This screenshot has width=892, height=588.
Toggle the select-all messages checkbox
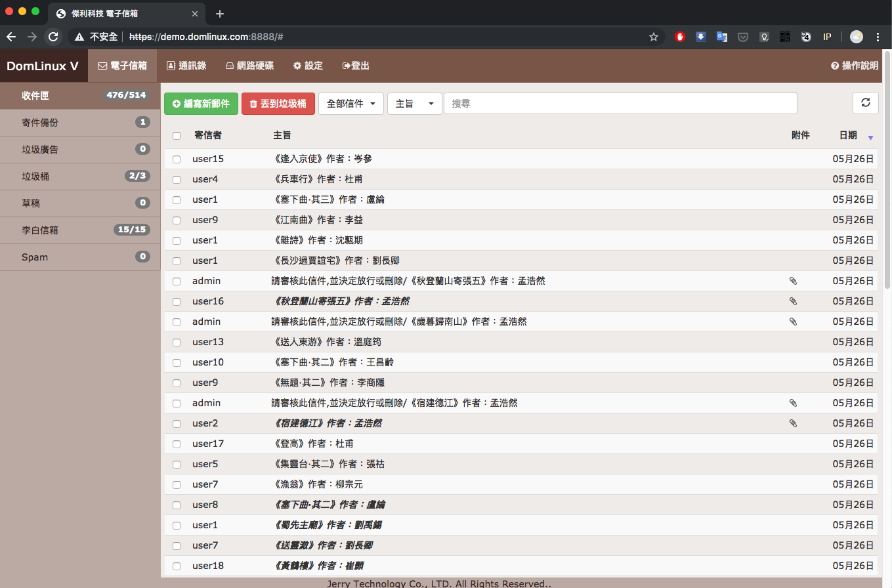click(x=176, y=135)
